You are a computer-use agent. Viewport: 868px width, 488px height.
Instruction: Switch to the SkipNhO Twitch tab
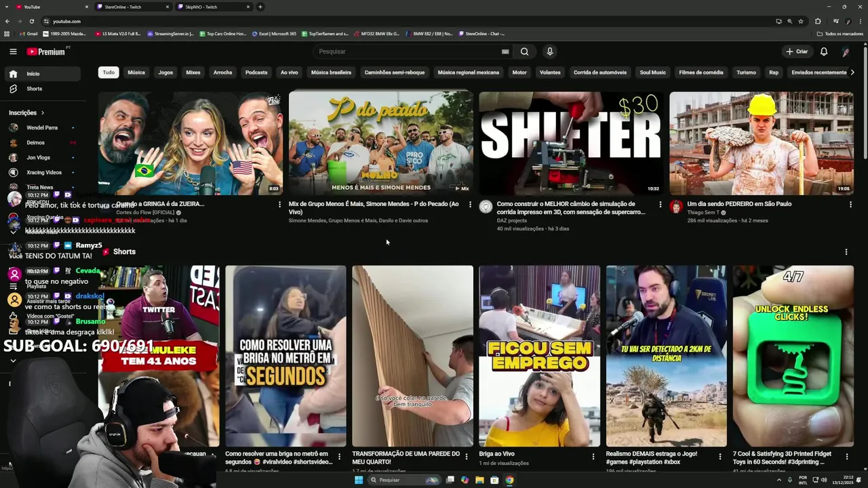213,7
